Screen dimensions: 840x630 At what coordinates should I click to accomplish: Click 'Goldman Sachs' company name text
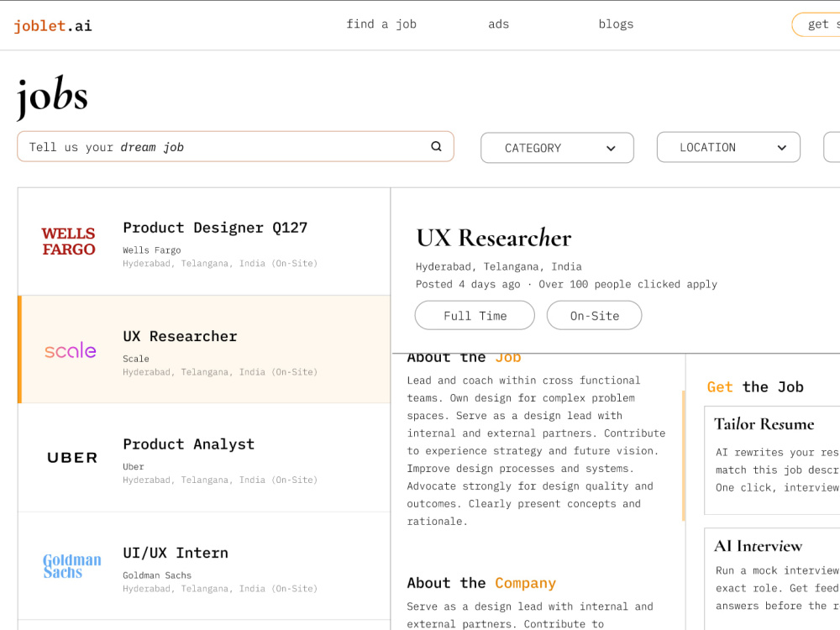(x=157, y=575)
